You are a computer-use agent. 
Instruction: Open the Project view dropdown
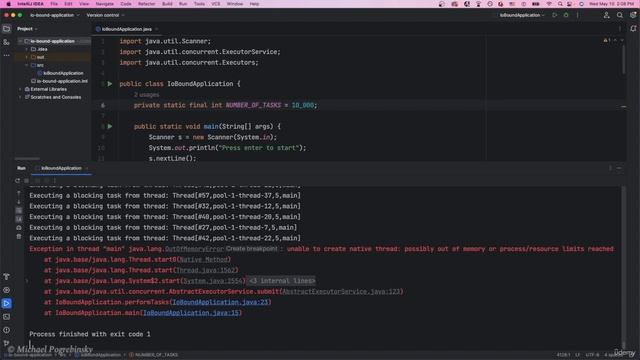click(27, 29)
